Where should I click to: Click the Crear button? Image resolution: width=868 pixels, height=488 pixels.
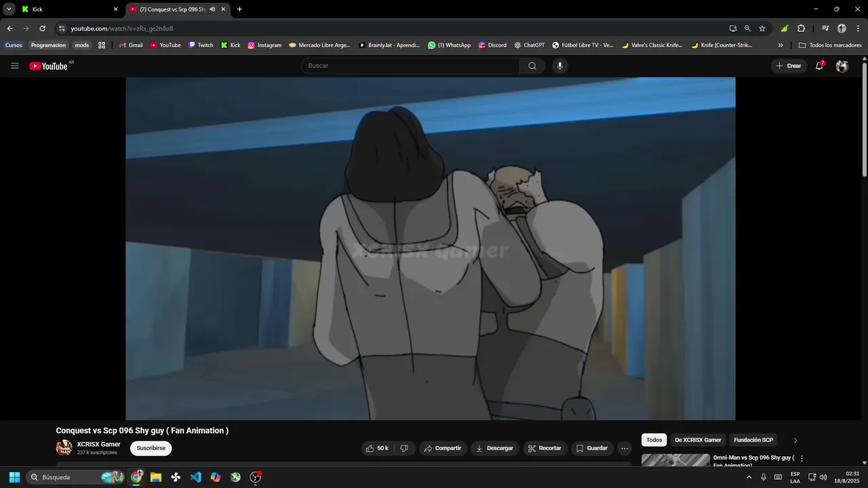tap(789, 66)
